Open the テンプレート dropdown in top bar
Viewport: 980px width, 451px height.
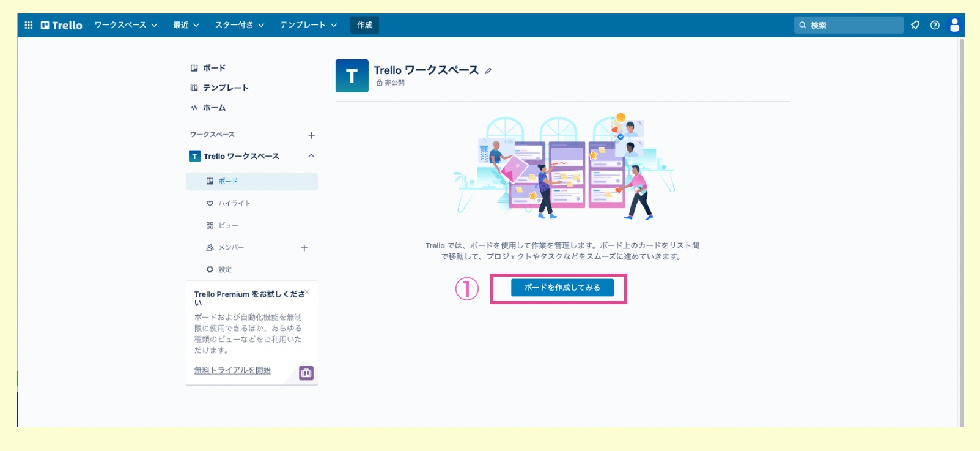(x=309, y=25)
